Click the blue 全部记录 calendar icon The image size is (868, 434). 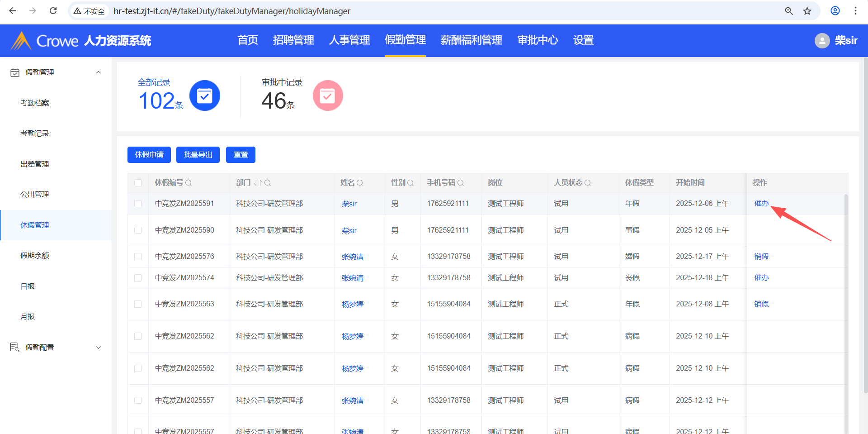click(x=204, y=95)
